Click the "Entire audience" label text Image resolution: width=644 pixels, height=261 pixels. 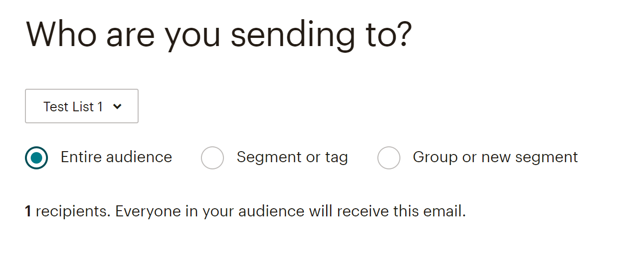(x=116, y=157)
